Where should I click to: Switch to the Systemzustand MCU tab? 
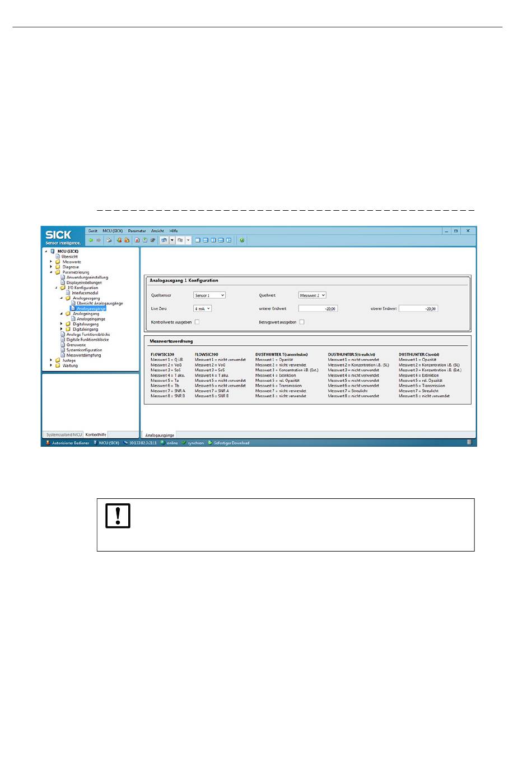64,434
